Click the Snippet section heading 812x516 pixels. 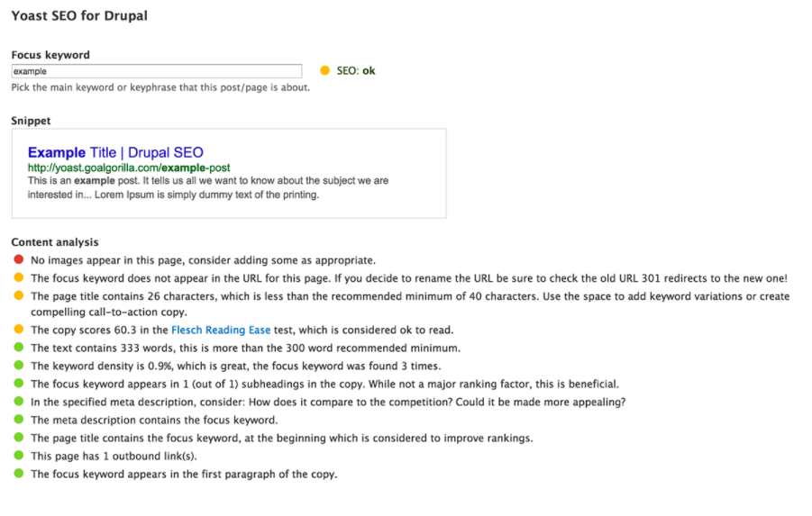[x=31, y=121]
